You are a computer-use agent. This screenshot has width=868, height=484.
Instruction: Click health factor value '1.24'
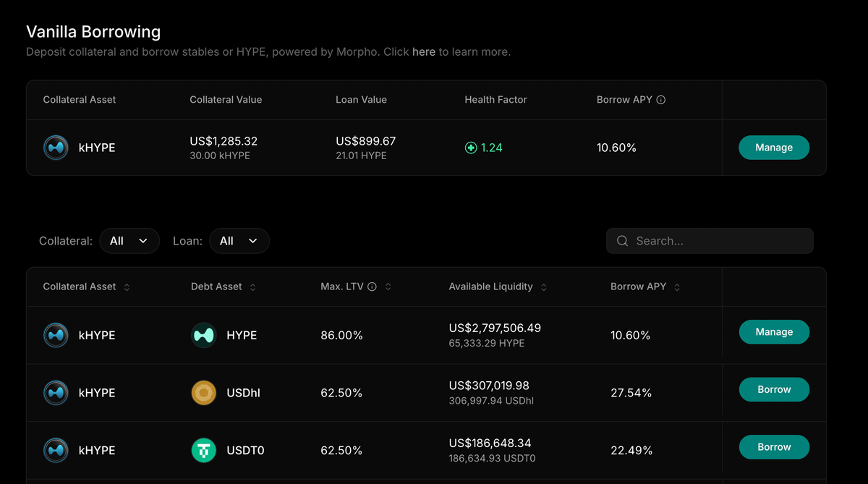pyautogui.click(x=491, y=148)
